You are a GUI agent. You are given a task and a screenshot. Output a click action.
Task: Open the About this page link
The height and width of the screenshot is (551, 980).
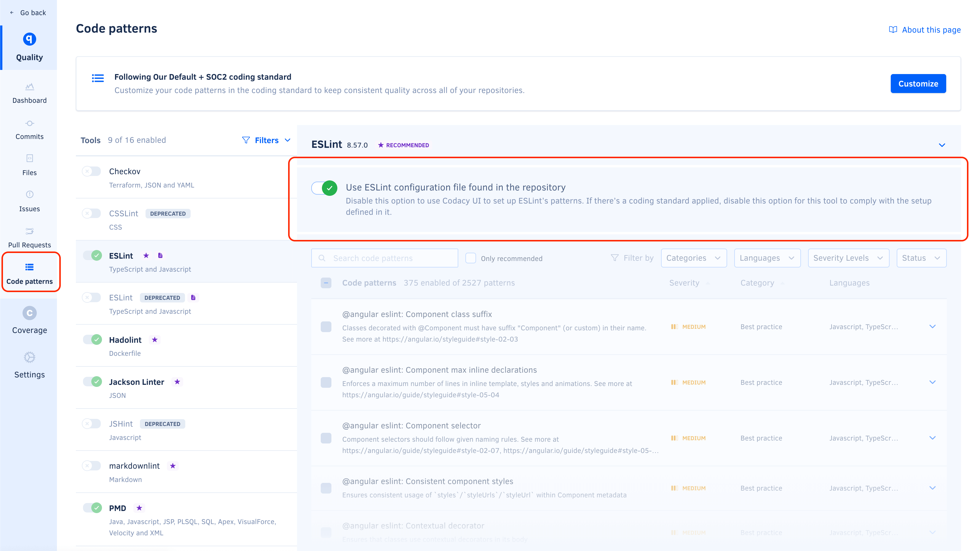coord(925,30)
